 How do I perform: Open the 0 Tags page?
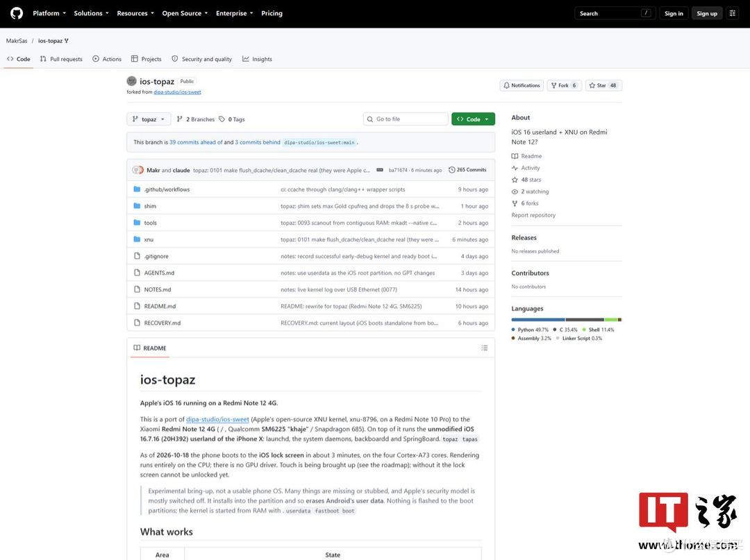232,119
